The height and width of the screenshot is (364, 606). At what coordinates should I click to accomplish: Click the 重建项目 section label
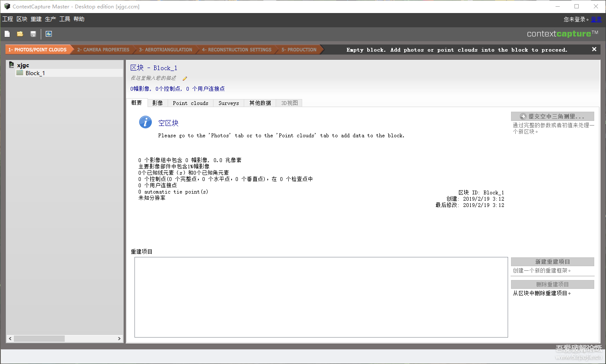pos(142,251)
